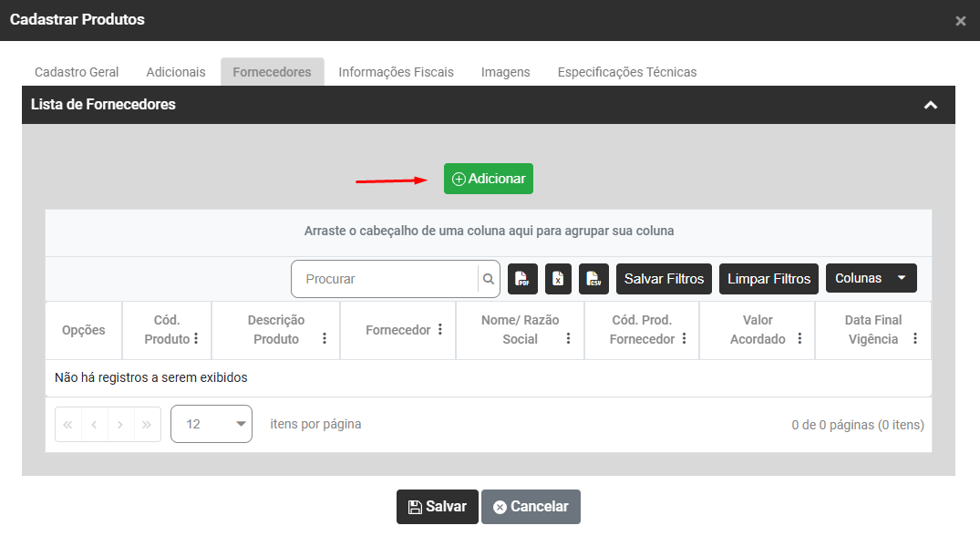Screen dimensions: 980x536
Task: Click '0 de 0 páginas (0 itens)' text
Action: 858,425
